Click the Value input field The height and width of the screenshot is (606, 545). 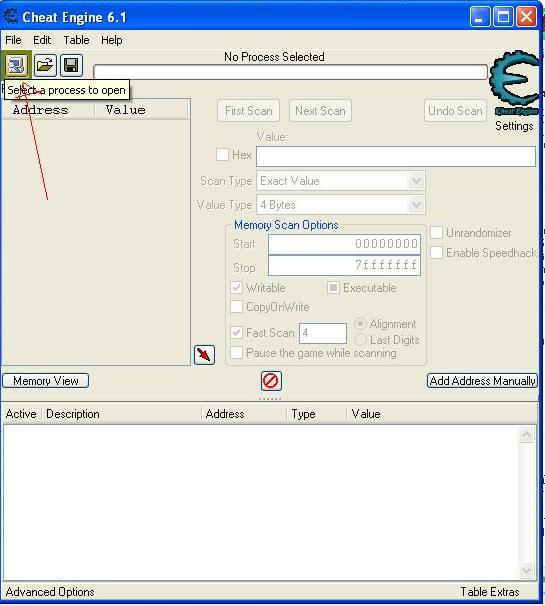pyautogui.click(x=396, y=156)
